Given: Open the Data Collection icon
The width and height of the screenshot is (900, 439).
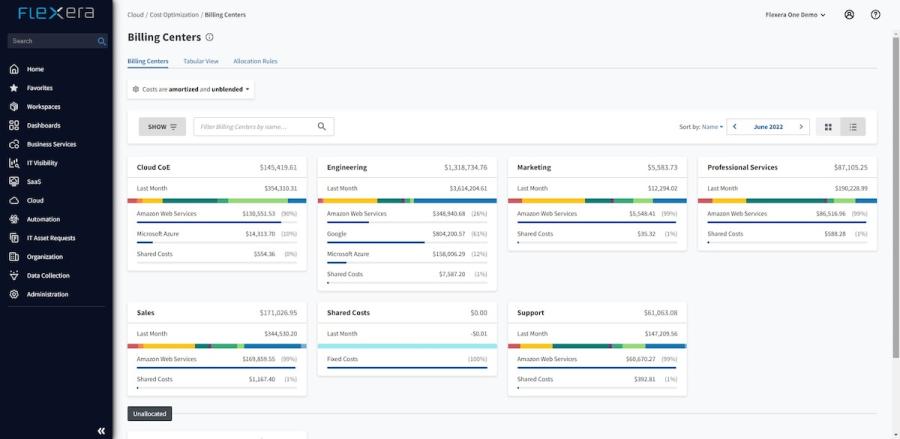Looking at the screenshot, I should (x=14, y=275).
